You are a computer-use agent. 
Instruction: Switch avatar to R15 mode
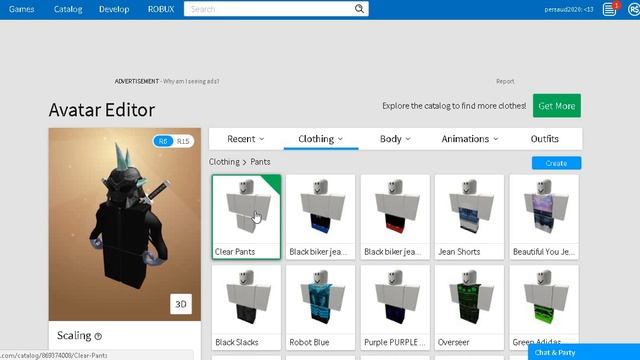[183, 141]
